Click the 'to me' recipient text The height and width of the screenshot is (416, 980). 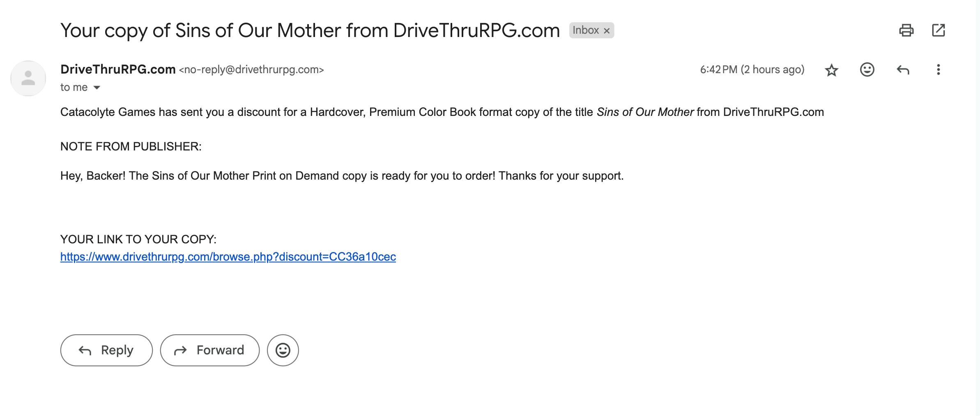74,88
